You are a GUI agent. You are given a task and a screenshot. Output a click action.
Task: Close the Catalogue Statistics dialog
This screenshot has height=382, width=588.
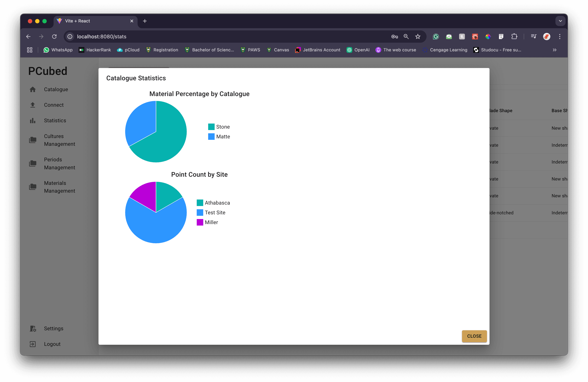(x=474, y=336)
